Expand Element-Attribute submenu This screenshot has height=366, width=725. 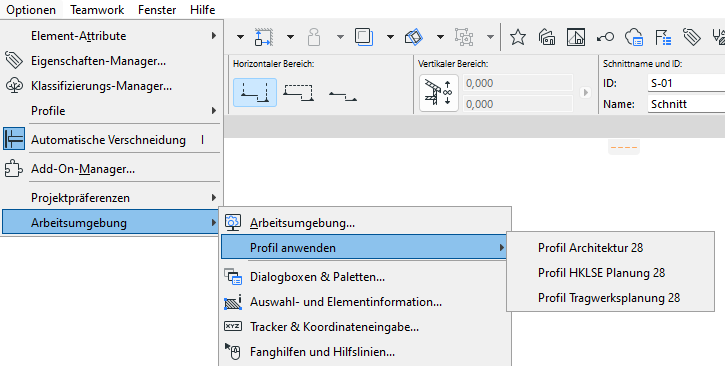111,36
